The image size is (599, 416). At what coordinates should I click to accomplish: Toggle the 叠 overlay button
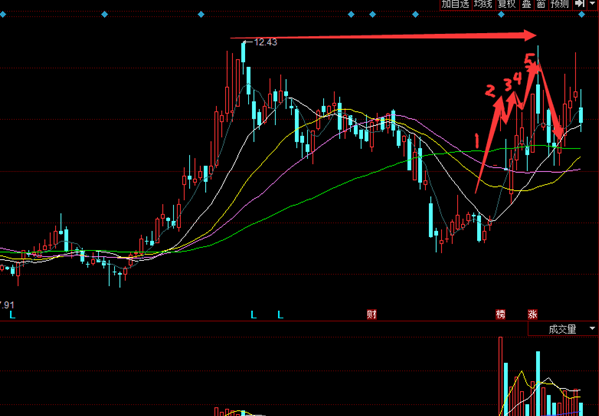pyautogui.click(x=526, y=4)
